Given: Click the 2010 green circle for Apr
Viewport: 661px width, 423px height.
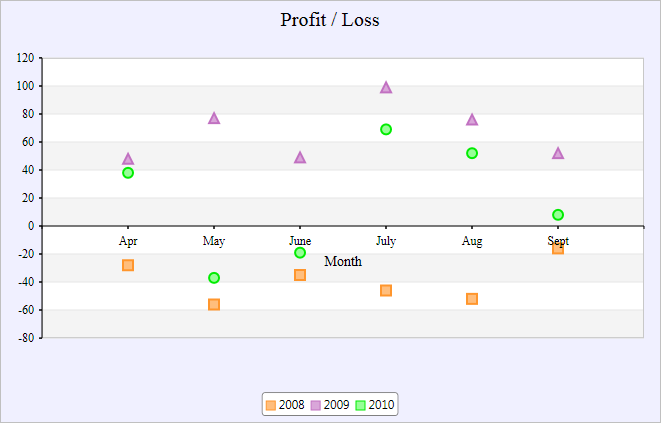Looking at the screenshot, I should coord(128,173).
